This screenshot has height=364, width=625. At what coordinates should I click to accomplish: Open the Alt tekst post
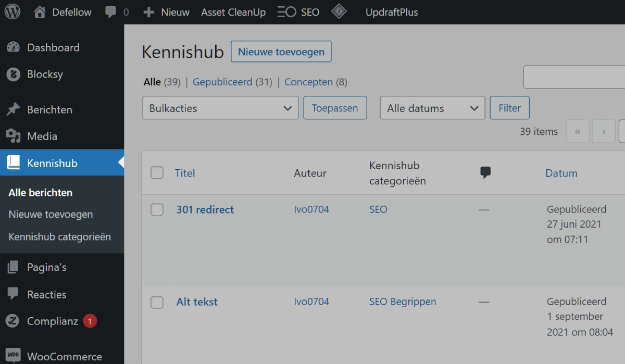[197, 302]
